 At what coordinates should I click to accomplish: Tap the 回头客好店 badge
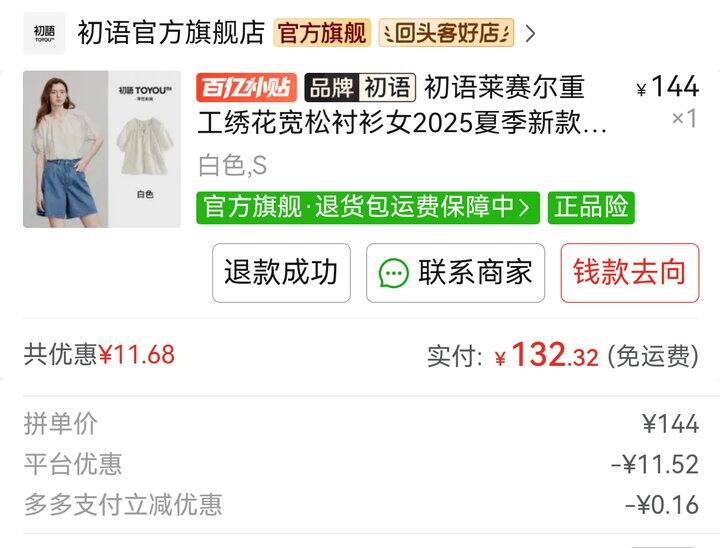[x=446, y=33]
